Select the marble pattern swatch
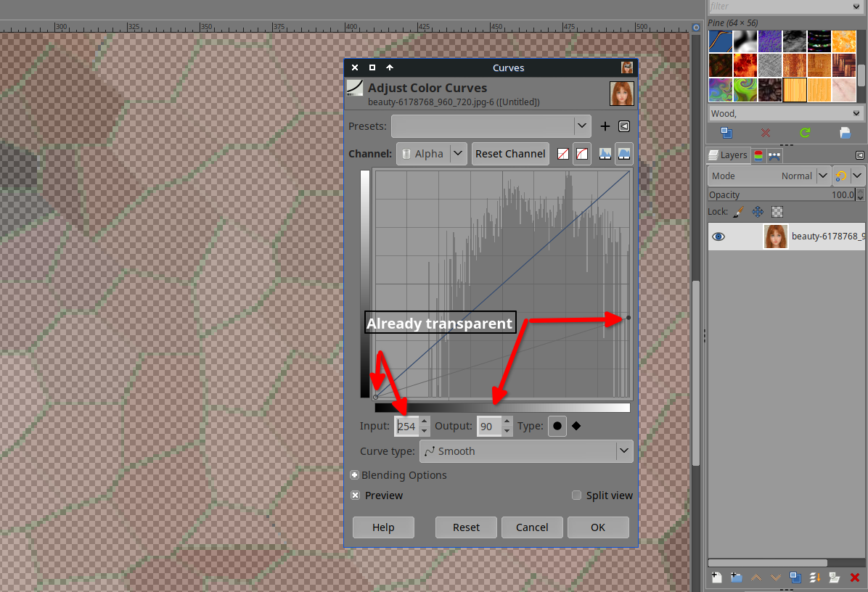The image size is (868, 592). coord(843,90)
